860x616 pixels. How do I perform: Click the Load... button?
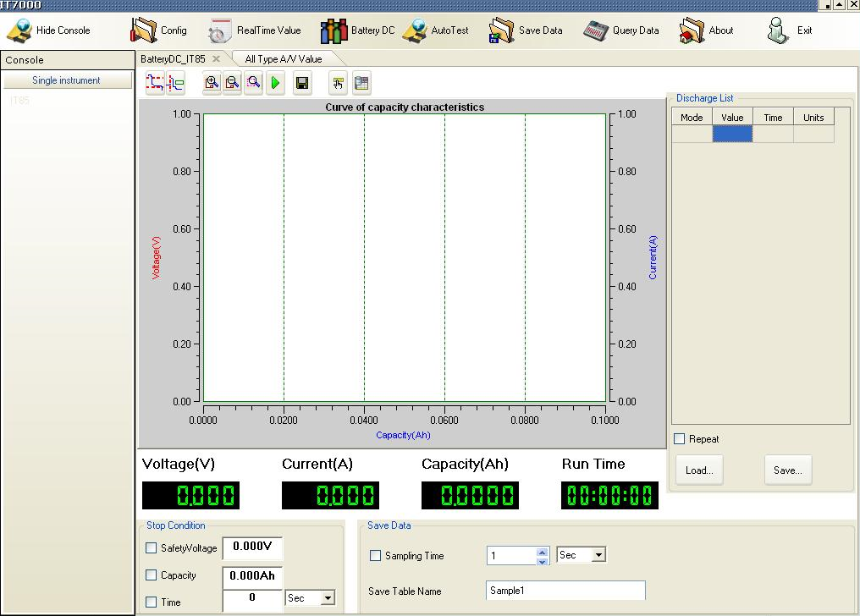click(x=699, y=470)
